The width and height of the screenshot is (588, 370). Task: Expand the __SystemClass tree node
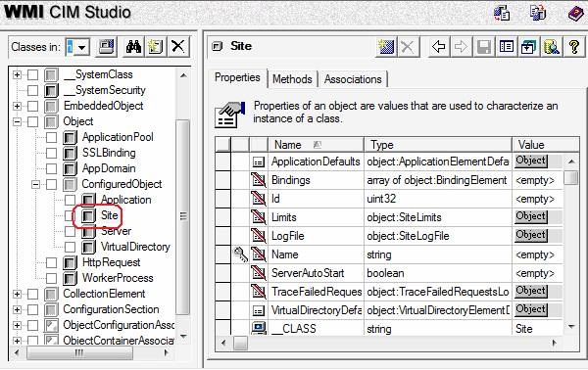coord(17,75)
